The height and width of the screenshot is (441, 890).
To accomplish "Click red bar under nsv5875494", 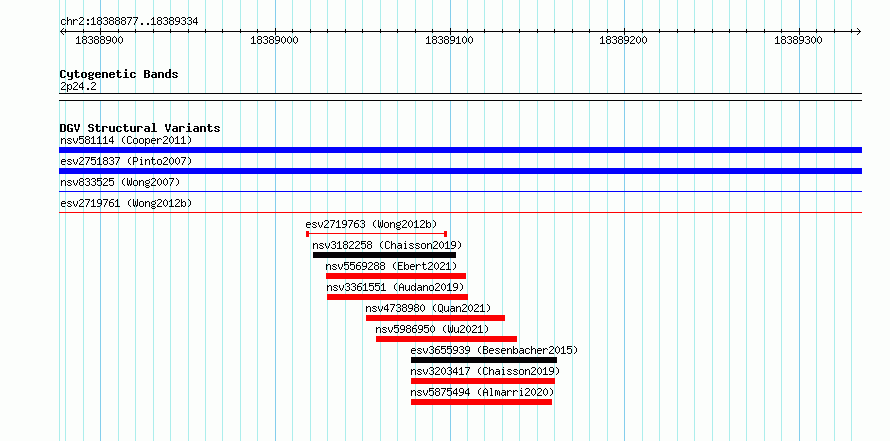I will pos(481,402).
